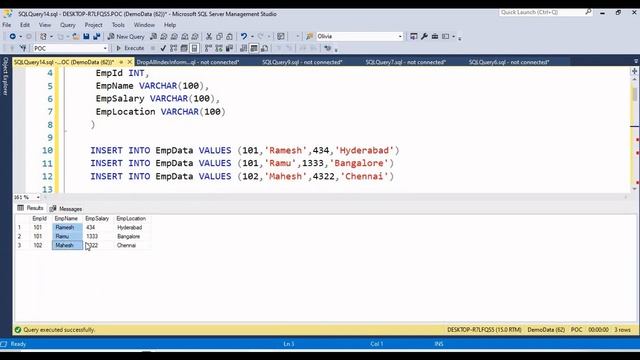The width and height of the screenshot is (640, 360).
Task: Cut selection using the scissors icon
Action: click(x=209, y=36)
